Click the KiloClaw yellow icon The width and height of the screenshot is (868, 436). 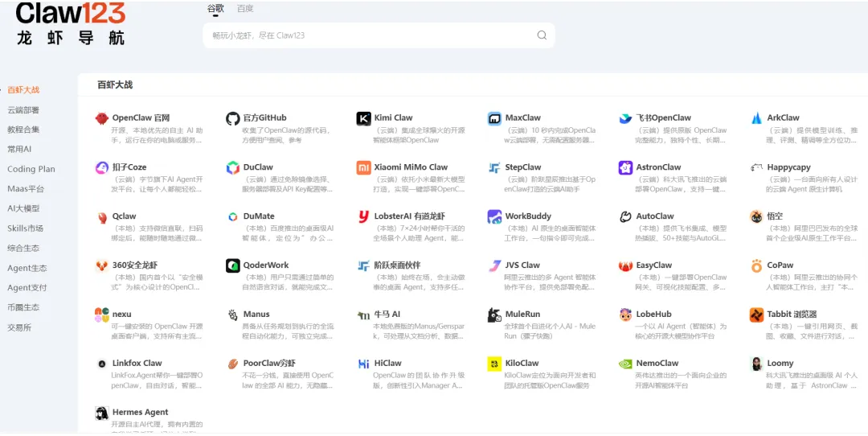click(494, 364)
